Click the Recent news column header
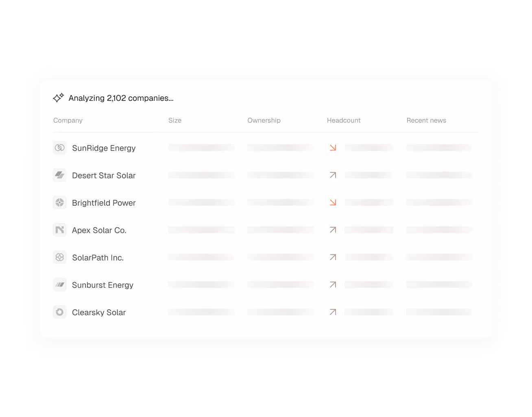Viewport: 532px width, 417px height. (x=426, y=120)
